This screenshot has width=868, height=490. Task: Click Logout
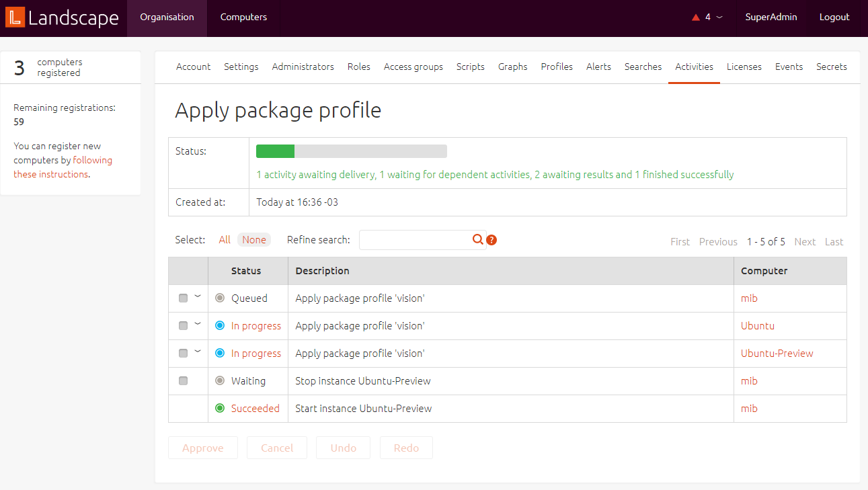pyautogui.click(x=834, y=17)
